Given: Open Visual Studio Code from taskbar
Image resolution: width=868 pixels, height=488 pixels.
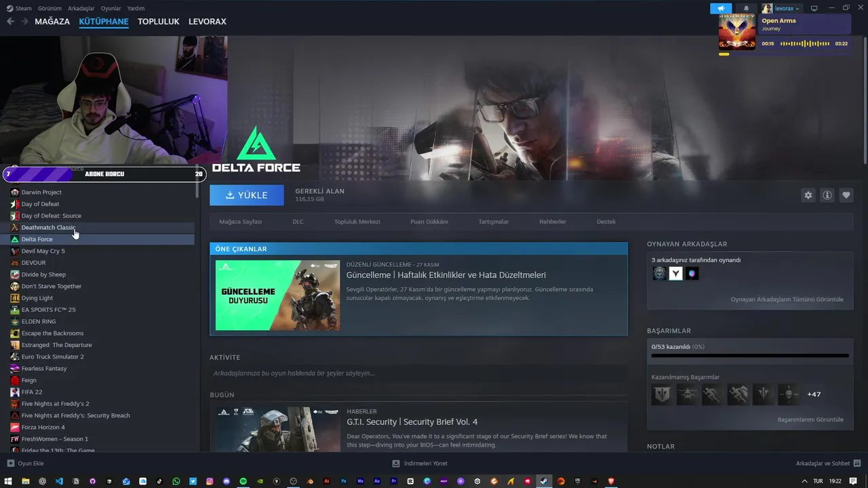Looking at the screenshot, I should tap(59, 481).
